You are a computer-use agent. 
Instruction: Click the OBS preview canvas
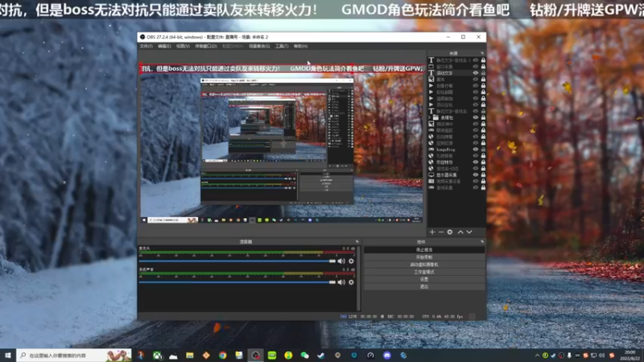[282, 144]
